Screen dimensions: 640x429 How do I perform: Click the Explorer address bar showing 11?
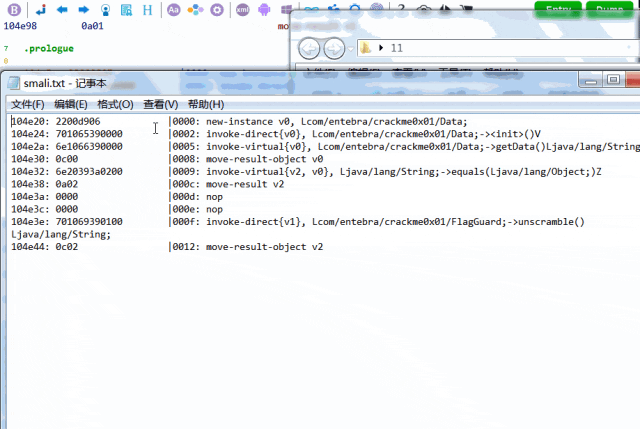click(498, 48)
